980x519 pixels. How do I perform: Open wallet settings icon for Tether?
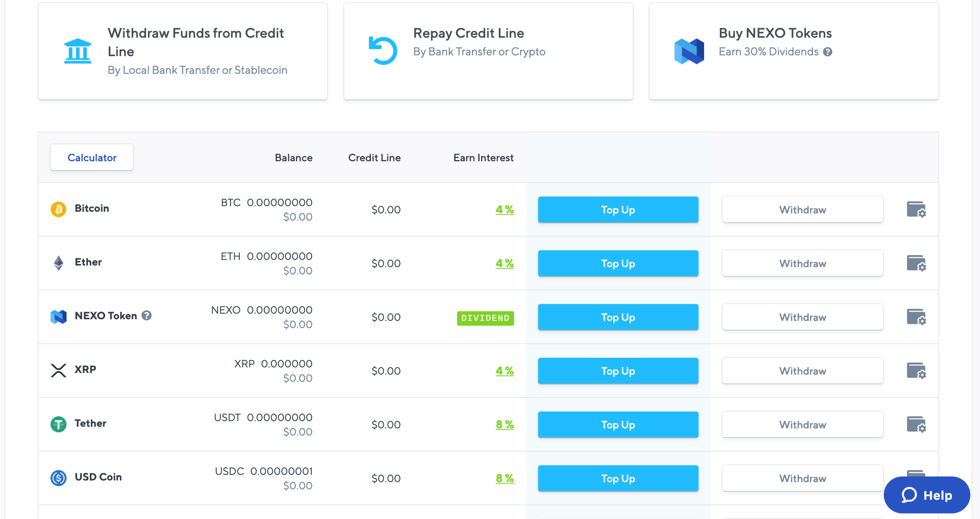click(916, 424)
